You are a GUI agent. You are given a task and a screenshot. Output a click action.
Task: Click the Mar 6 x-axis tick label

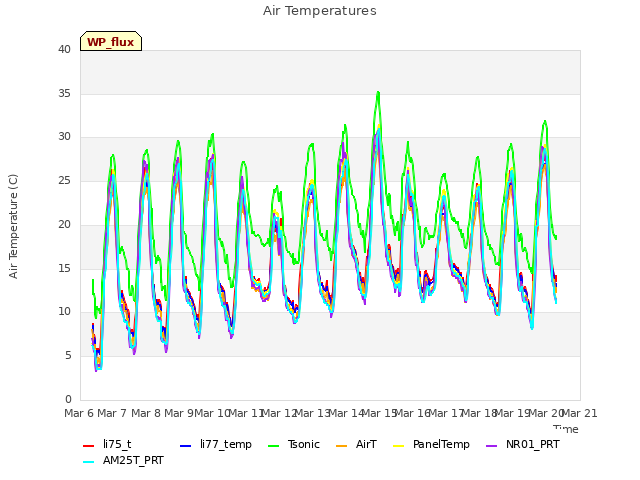(79, 413)
